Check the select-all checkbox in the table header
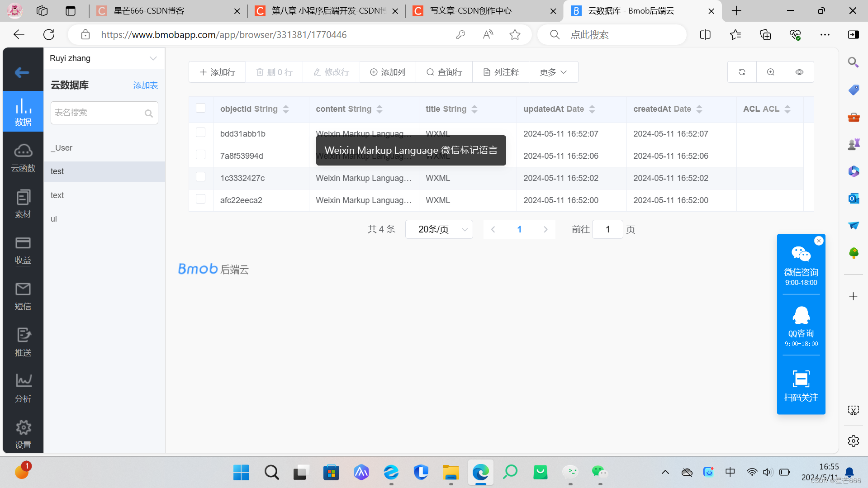Screen dimensions: 868x488 (x=201, y=108)
